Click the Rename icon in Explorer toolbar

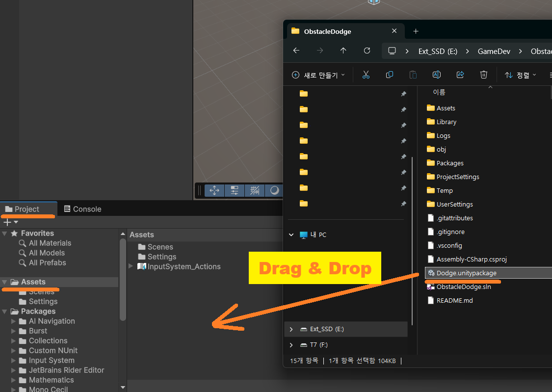437,75
